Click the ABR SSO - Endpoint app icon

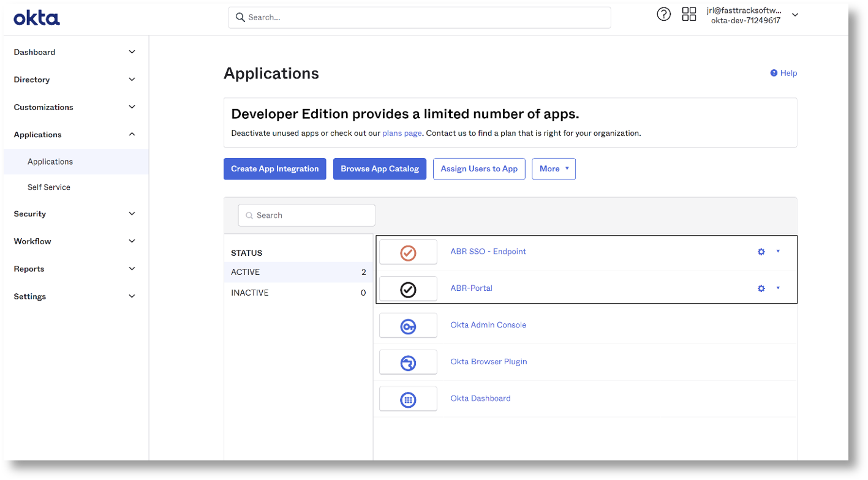pyautogui.click(x=408, y=252)
